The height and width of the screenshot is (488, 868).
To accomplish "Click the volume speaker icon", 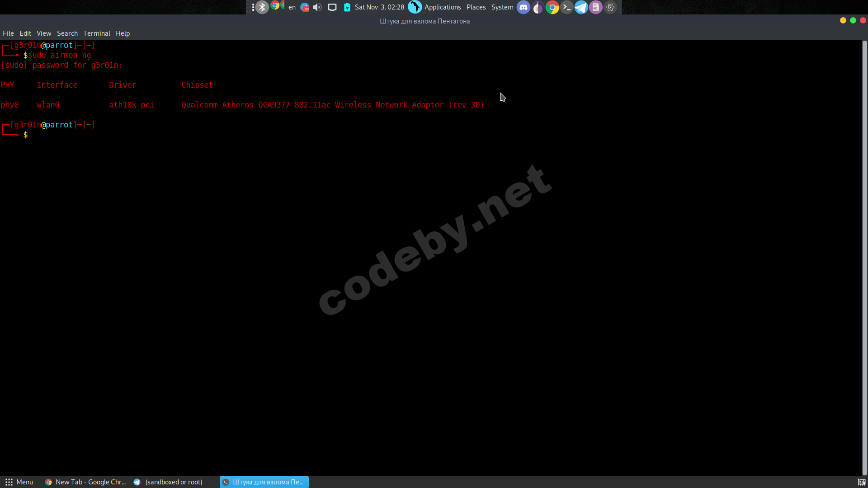I will 317,7.
